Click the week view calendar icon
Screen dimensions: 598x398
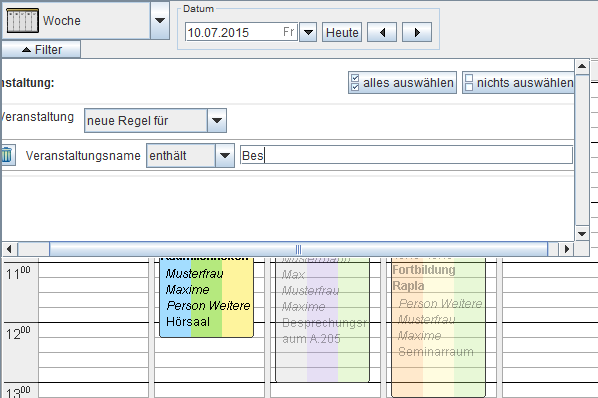pyautogui.click(x=23, y=20)
